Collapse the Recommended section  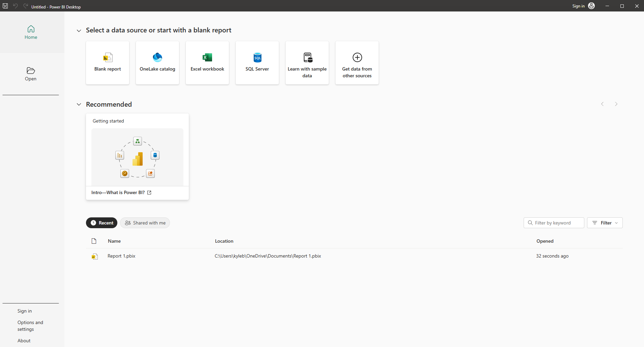coord(79,105)
